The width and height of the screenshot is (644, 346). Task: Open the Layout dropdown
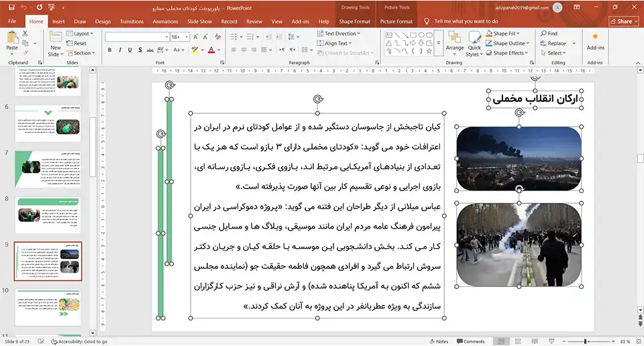80,34
